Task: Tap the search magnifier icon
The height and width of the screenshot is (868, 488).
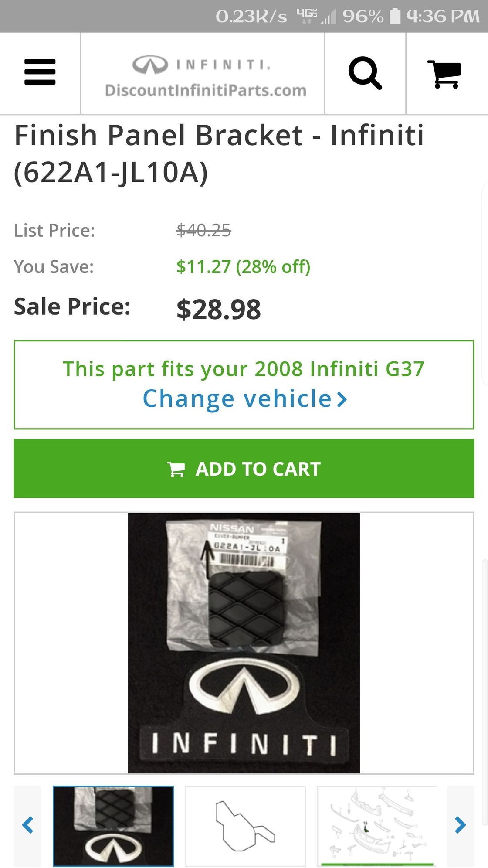Action: (x=365, y=73)
